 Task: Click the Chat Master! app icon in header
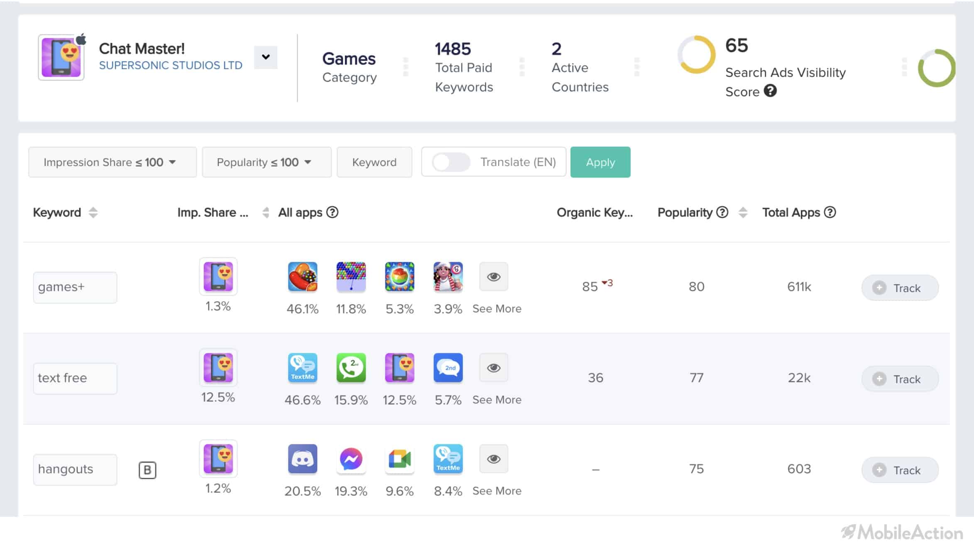coord(61,57)
